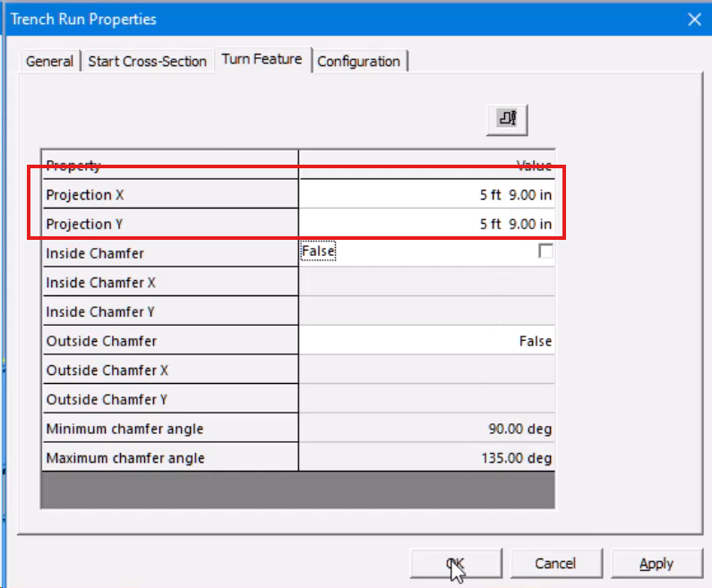Edit the Projection X value field
Image resolution: width=712 pixels, height=588 pixels.
click(x=426, y=195)
